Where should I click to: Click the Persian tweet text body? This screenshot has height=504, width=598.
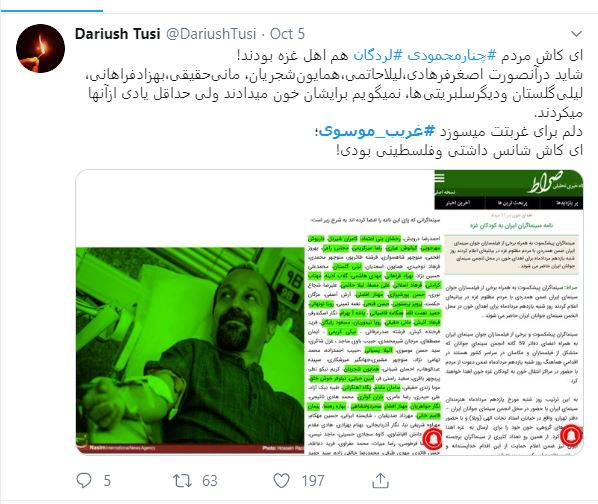[335, 103]
